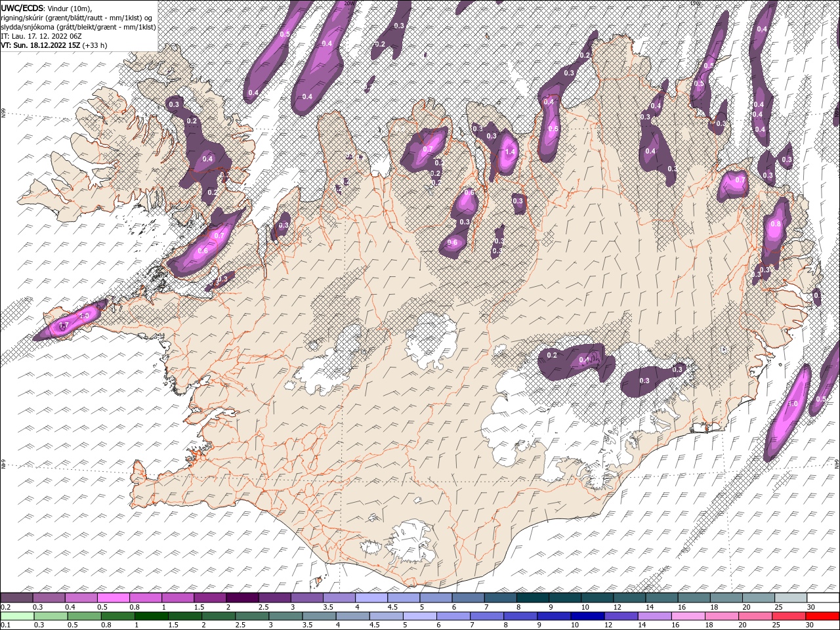
Task: Click the VT: Sun. 18.12.2022 15Z line
Action: coord(40,45)
